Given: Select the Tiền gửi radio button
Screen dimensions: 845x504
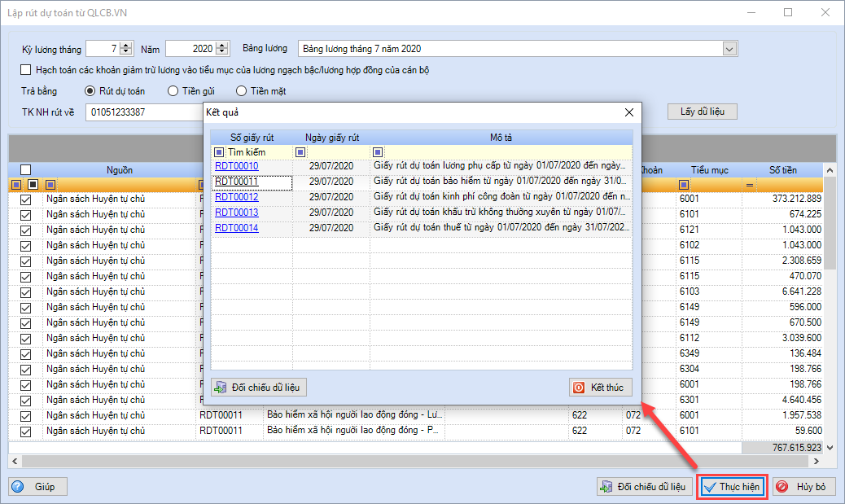Looking at the screenshot, I should (x=173, y=91).
